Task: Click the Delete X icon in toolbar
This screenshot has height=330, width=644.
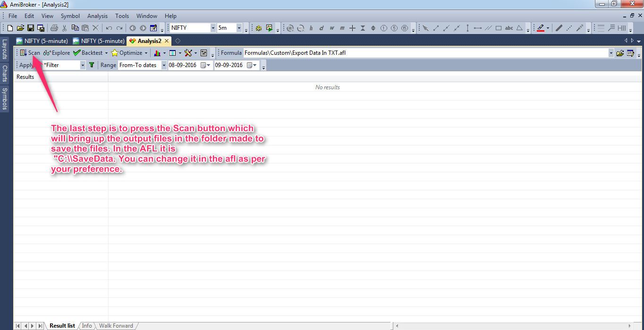Action: pos(96,28)
